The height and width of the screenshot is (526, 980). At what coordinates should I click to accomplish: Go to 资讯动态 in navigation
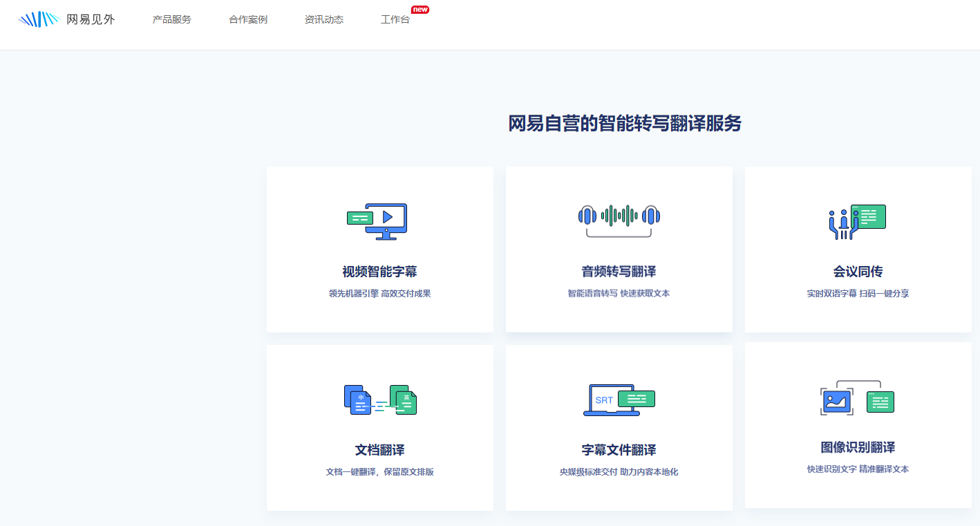(x=324, y=19)
